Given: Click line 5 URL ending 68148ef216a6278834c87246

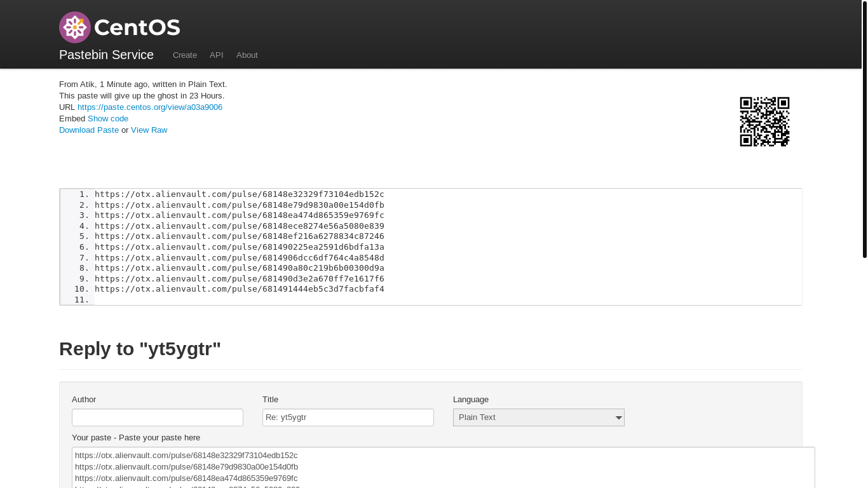Looking at the screenshot, I should [240, 236].
